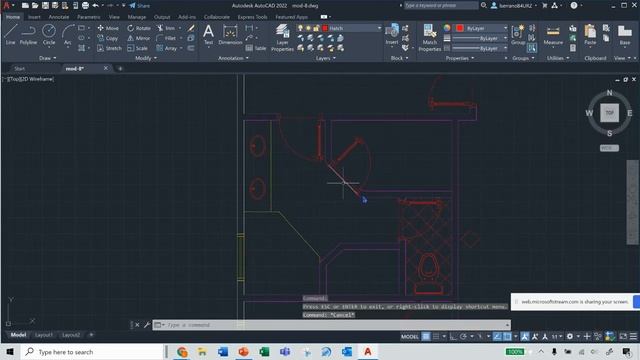
Task: Toggle object snap in status bar
Action: 507,336
